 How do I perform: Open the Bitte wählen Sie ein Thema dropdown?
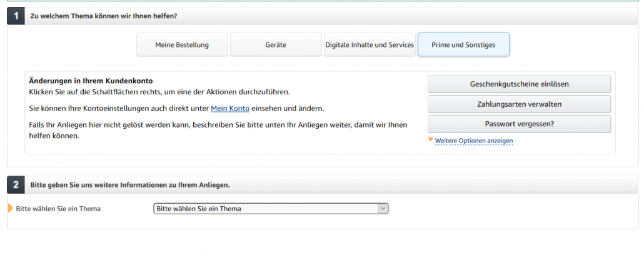[x=266, y=209]
